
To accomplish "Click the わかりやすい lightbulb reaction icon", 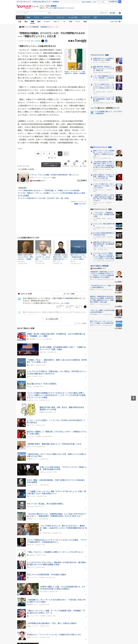I will coord(74,164).
